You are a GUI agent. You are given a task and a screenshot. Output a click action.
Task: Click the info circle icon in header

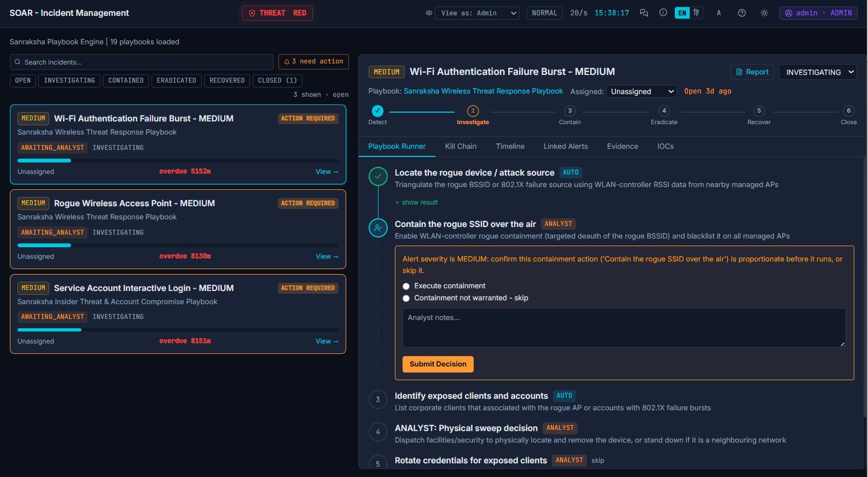[x=663, y=13]
